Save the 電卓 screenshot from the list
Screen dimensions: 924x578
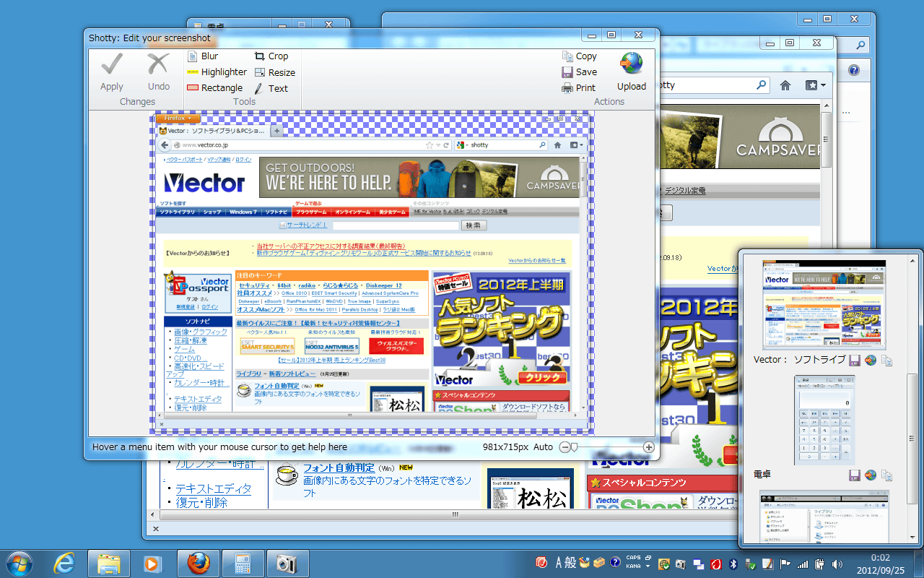(x=855, y=475)
